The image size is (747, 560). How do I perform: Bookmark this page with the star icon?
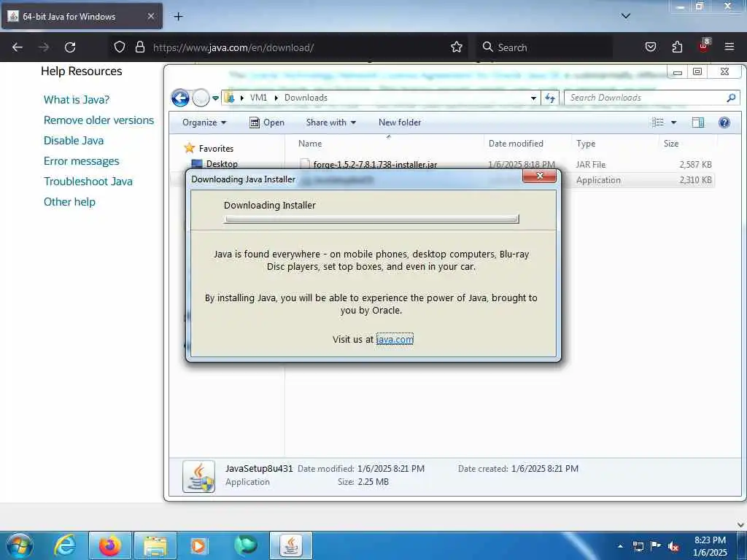click(x=457, y=47)
